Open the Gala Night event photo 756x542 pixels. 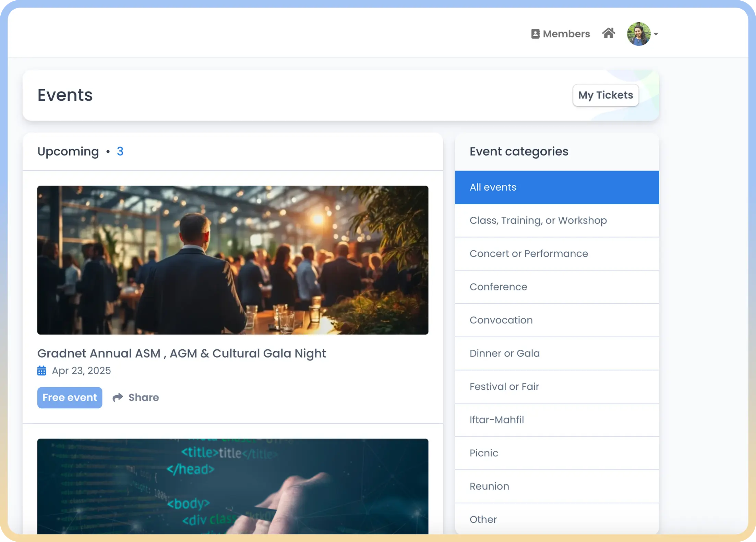pos(232,260)
